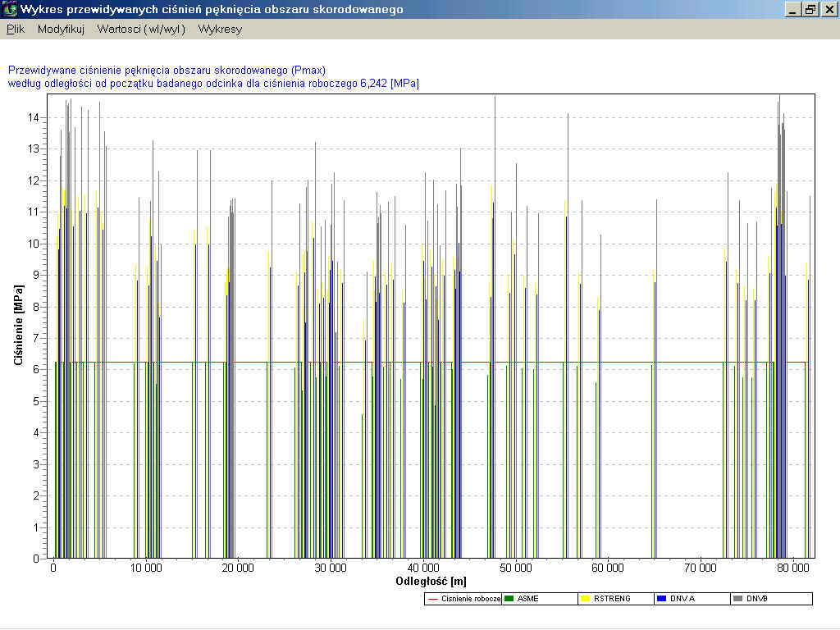Click the '80 000' distance axis label
This screenshot has height=630, width=840.
point(793,568)
